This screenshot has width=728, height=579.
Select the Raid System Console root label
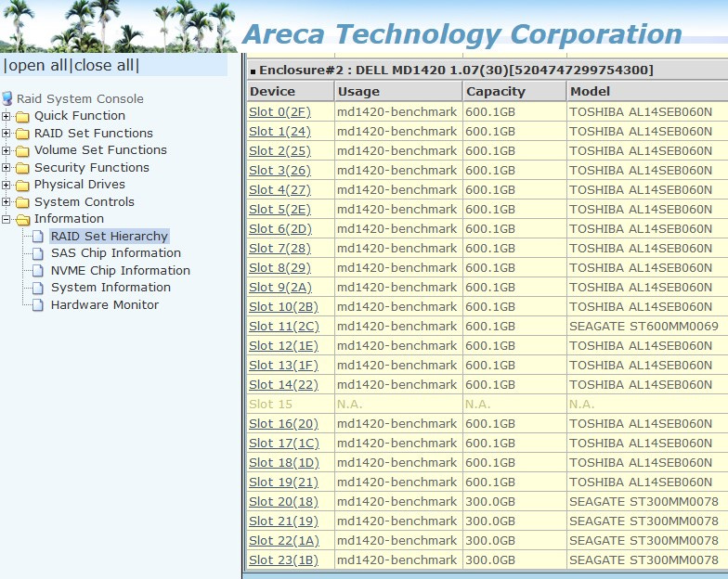tap(80, 98)
